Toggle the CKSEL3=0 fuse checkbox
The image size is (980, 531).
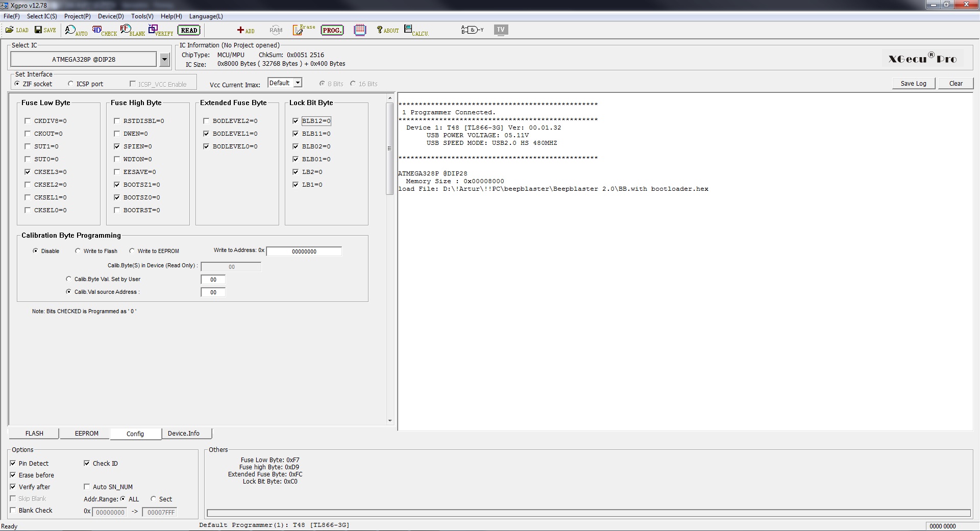coord(28,172)
